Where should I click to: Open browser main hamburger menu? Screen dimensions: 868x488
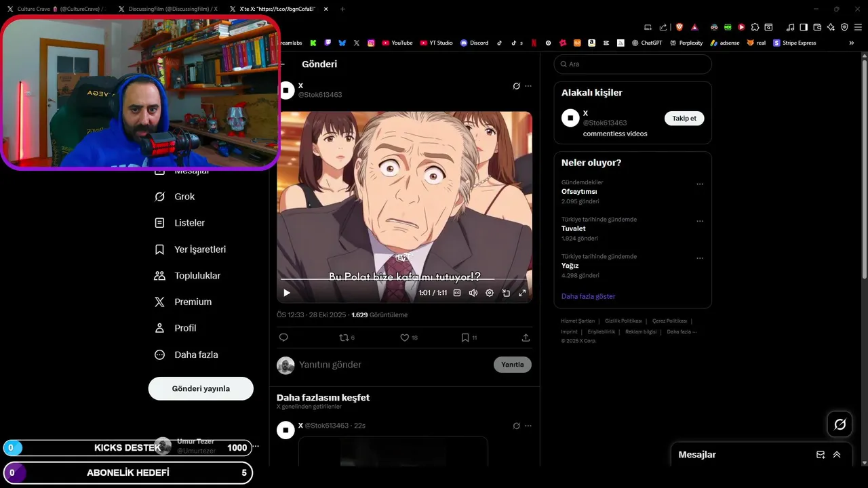[x=858, y=27]
